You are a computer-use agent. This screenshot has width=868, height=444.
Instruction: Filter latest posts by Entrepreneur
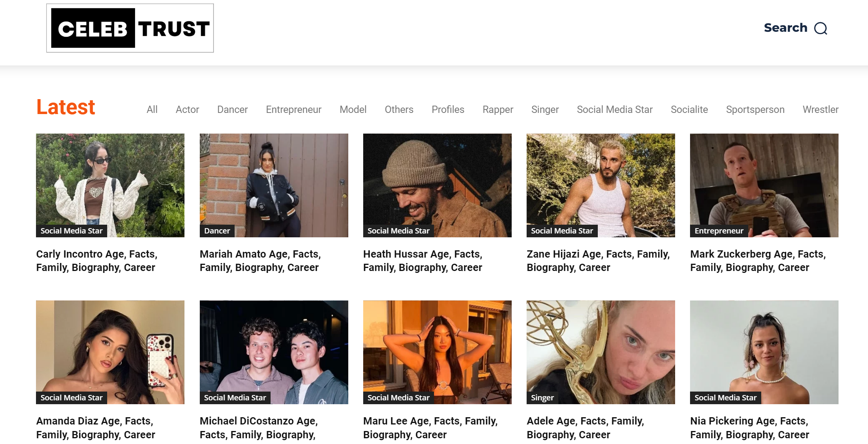[x=294, y=109]
